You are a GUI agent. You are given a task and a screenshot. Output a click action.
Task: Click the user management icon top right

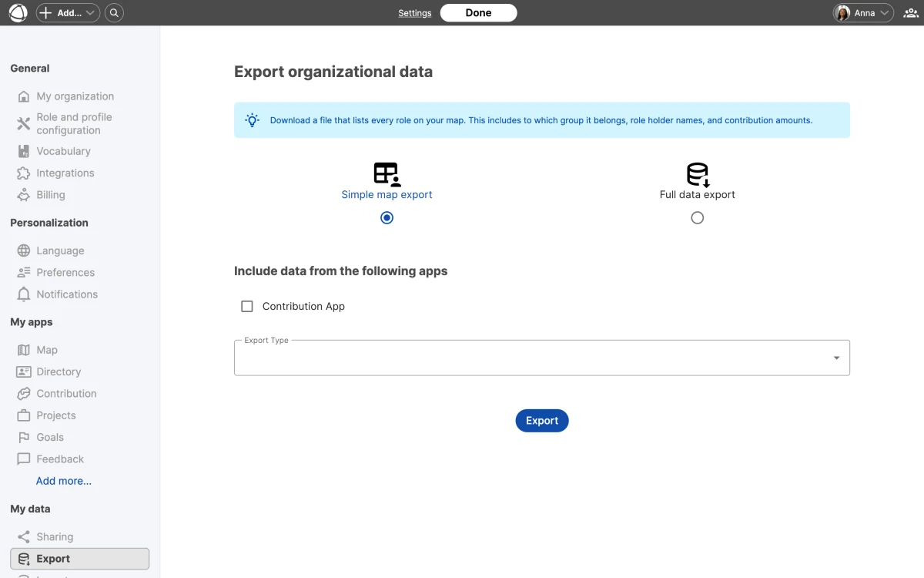pyautogui.click(x=909, y=12)
